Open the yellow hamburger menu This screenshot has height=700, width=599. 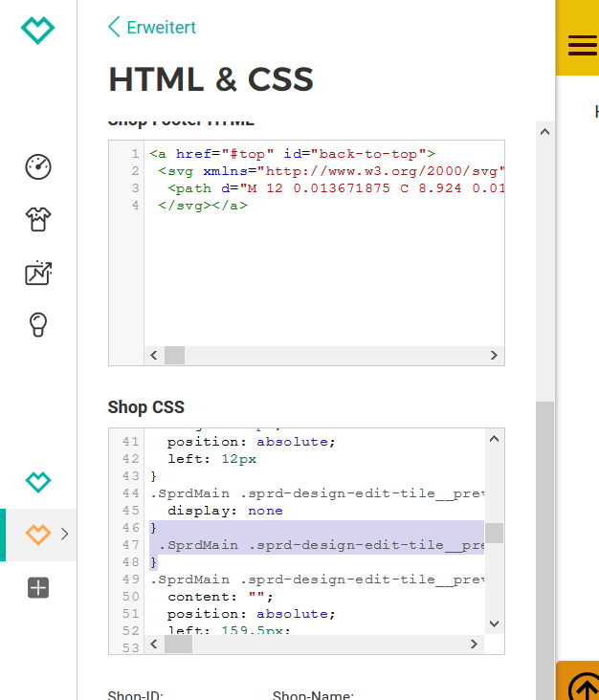tap(581, 45)
